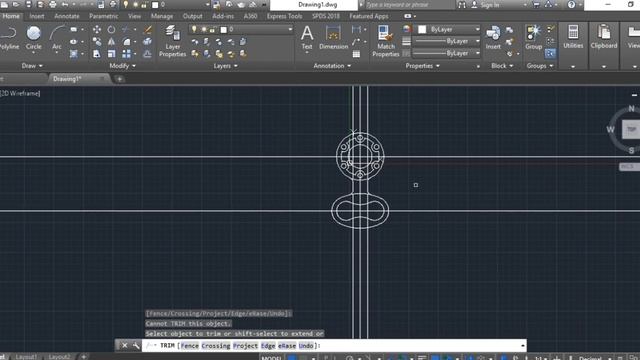
Task: Click the Rectangular Array tool icon
Action: [127, 54]
